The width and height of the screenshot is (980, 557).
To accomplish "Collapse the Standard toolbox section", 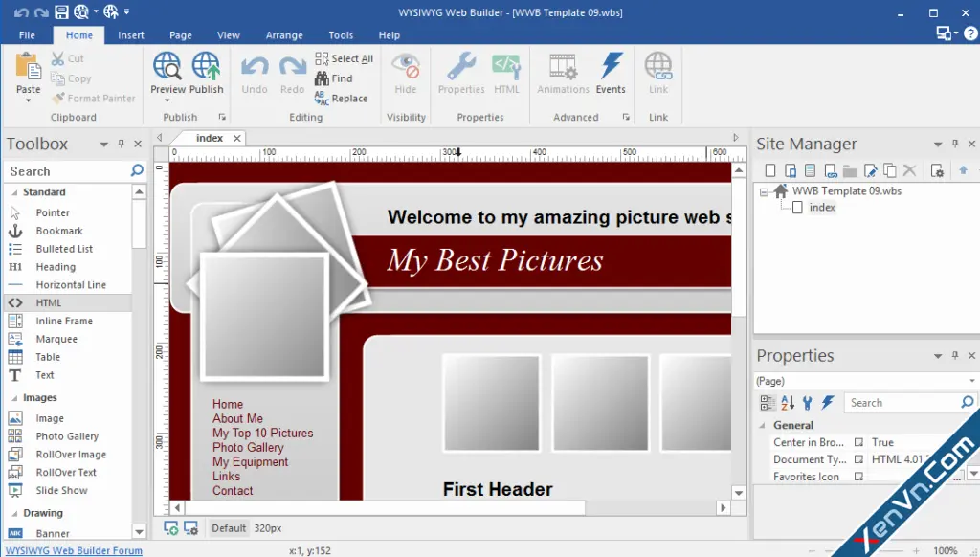I will (14, 192).
